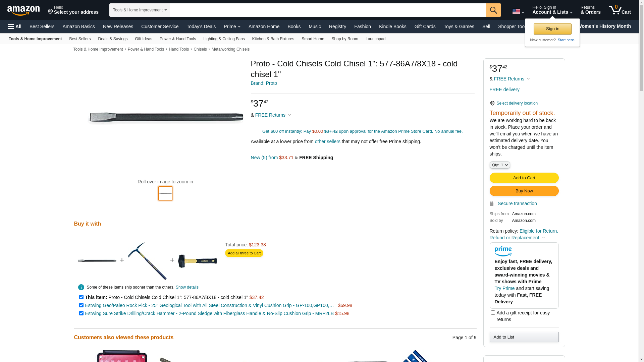The width and height of the screenshot is (644, 362).
Task: Select Power & Hand Tools subnav tab
Action: coord(177,39)
